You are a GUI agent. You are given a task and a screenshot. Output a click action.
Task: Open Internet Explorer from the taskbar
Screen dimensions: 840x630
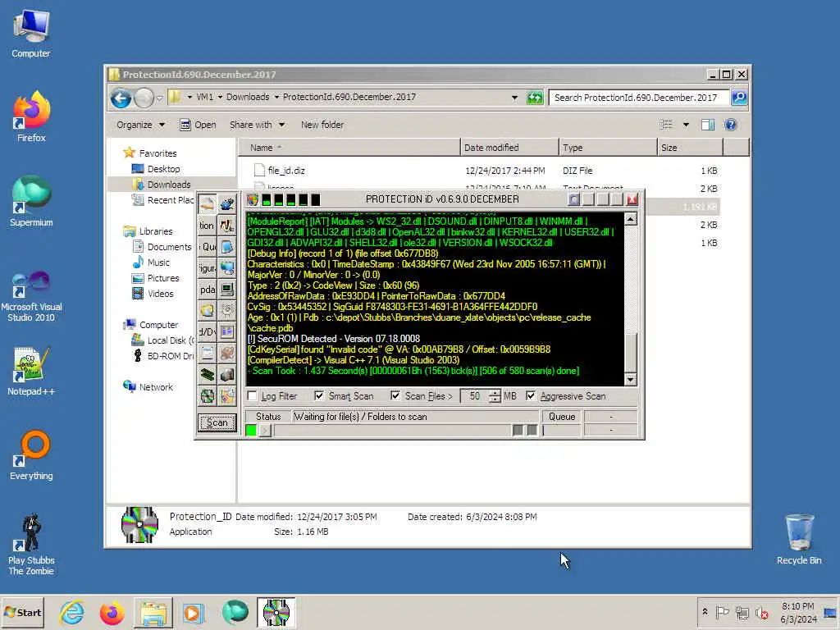click(x=72, y=613)
